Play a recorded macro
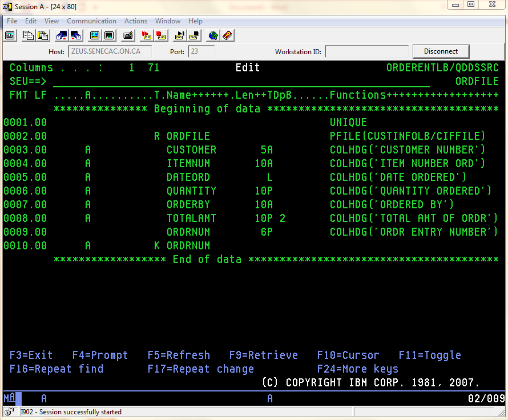 pyautogui.click(x=179, y=35)
